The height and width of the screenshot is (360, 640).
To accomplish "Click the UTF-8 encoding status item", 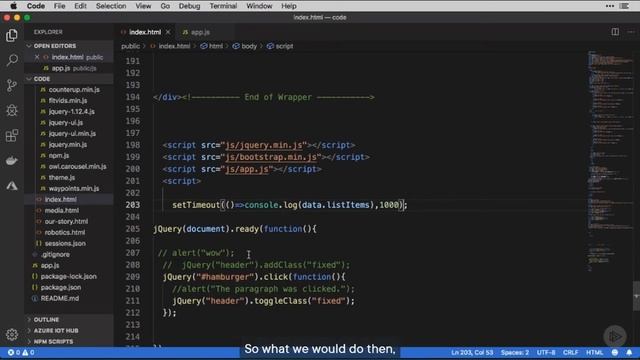I will tap(546, 352).
